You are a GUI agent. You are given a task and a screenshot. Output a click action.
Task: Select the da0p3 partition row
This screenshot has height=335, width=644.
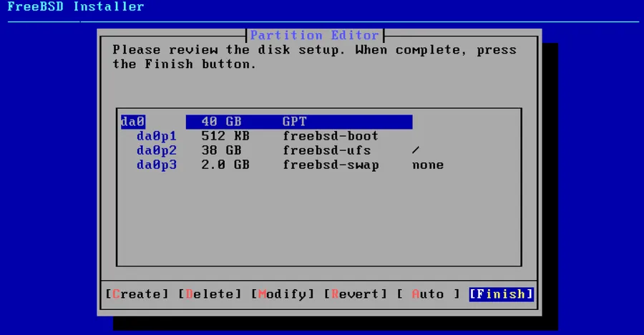click(290, 165)
